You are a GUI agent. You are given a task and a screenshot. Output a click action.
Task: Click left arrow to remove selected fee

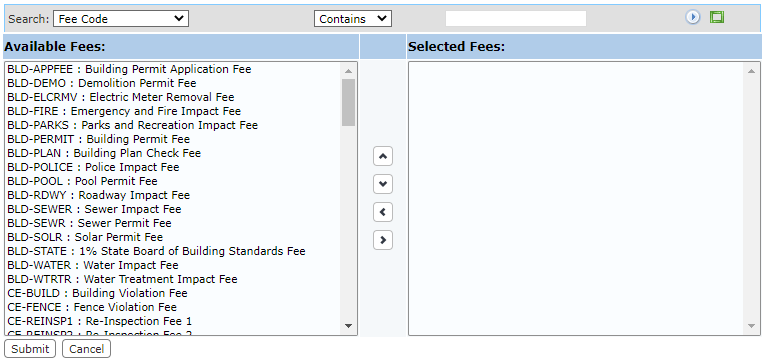[382, 212]
